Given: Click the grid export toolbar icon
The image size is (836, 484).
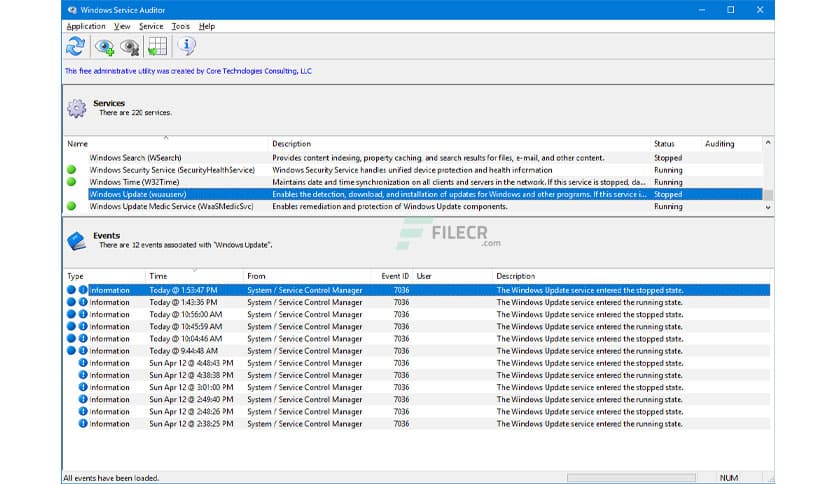Looking at the screenshot, I should 157,46.
